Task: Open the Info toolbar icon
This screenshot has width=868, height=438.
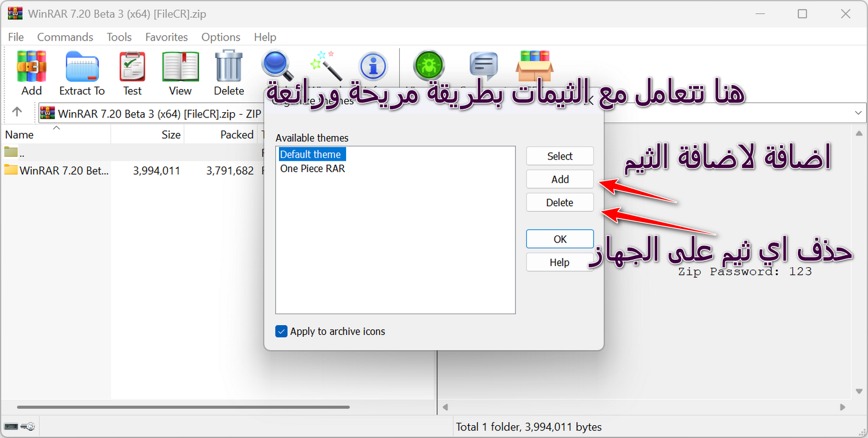Action: 373,67
